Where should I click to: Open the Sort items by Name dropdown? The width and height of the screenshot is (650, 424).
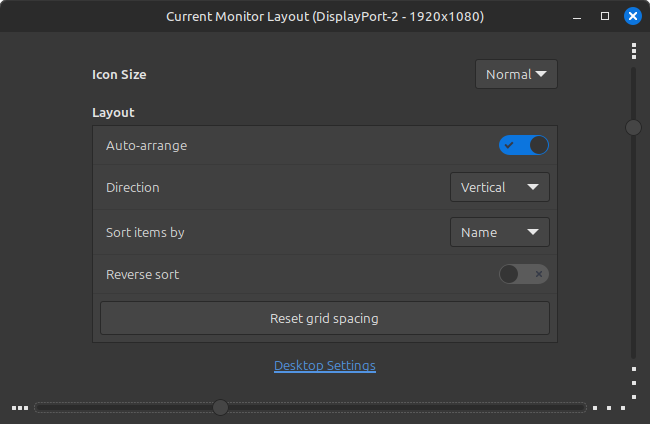[x=500, y=232]
